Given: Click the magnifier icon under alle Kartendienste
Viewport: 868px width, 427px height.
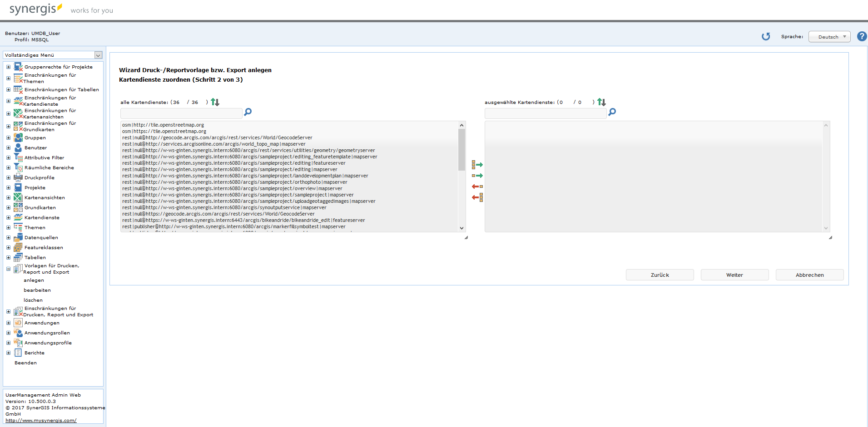Looking at the screenshot, I should pyautogui.click(x=248, y=112).
